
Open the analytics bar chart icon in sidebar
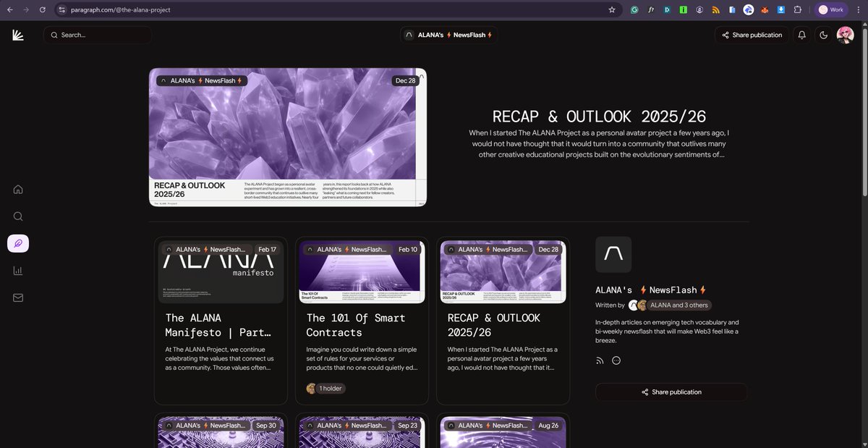(x=18, y=271)
